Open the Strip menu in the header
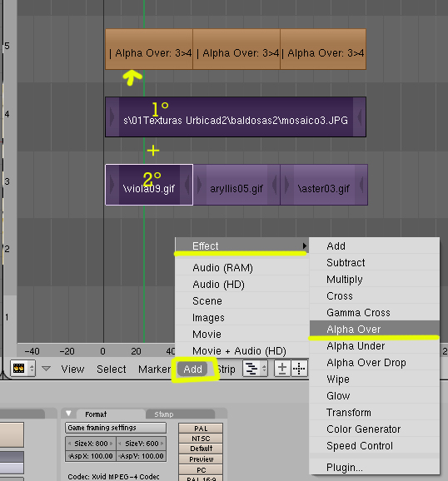Image resolution: width=448 pixels, height=481 pixels. 226,369
